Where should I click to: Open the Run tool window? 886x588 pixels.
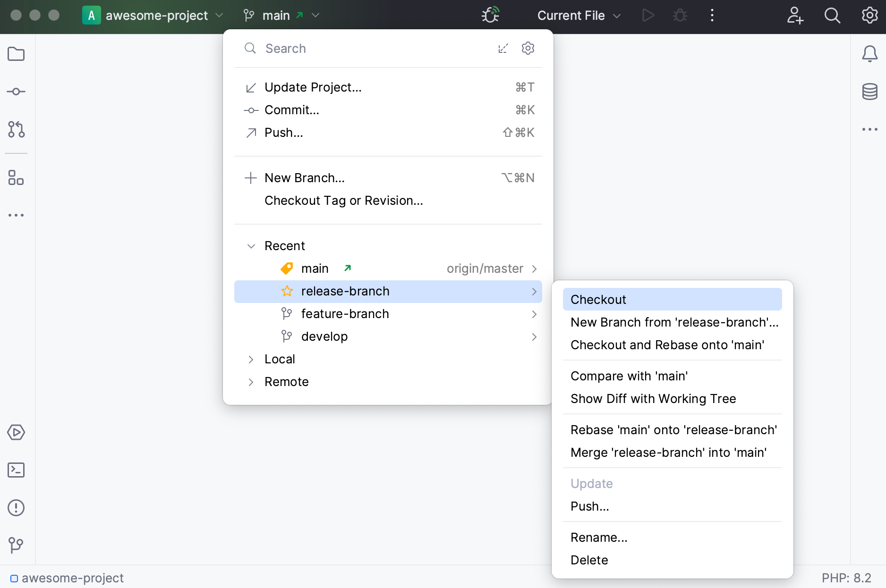pos(16,432)
